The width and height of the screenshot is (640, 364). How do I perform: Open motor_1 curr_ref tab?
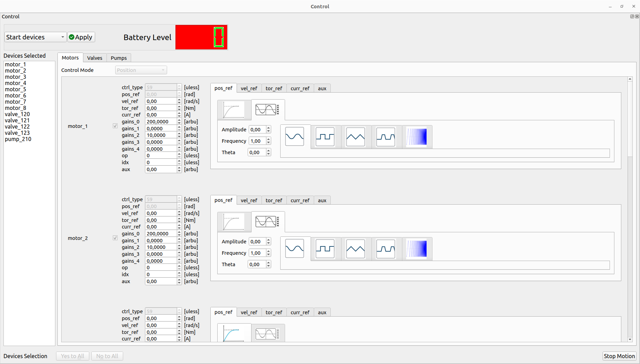(300, 88)
